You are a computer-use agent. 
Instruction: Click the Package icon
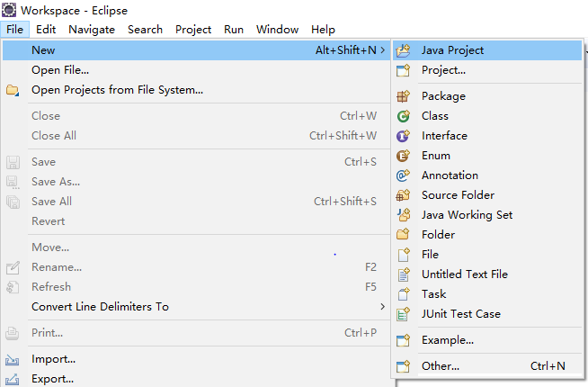click(x=403, y=96)
